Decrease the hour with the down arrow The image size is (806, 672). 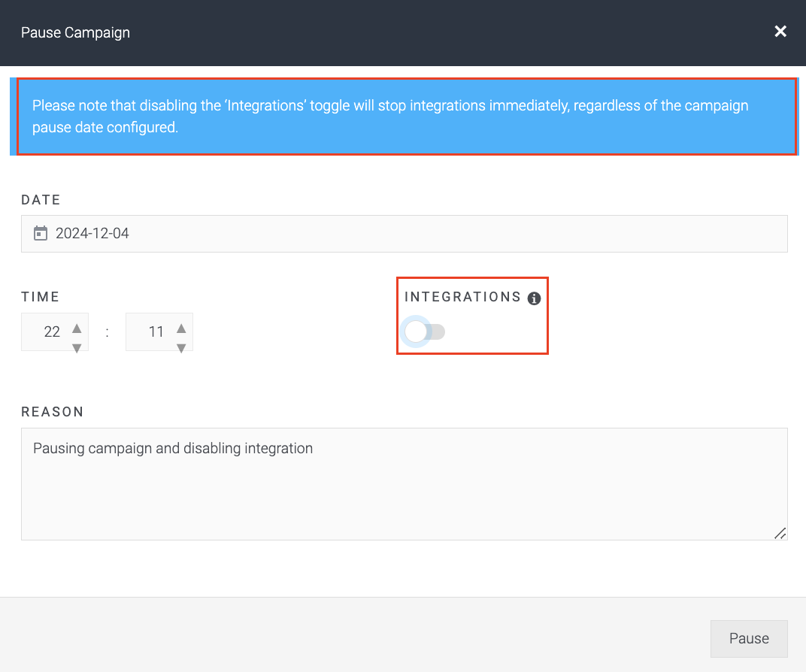(77, 348)
